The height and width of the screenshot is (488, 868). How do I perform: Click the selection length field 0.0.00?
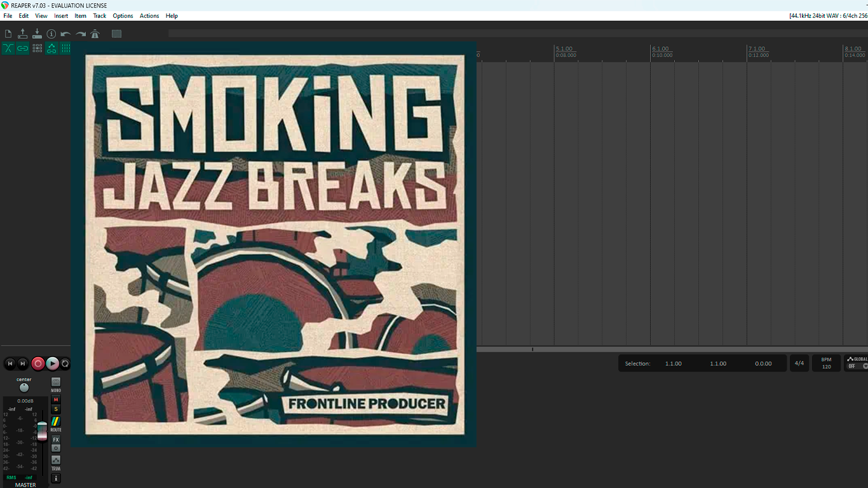click(763, 363)
